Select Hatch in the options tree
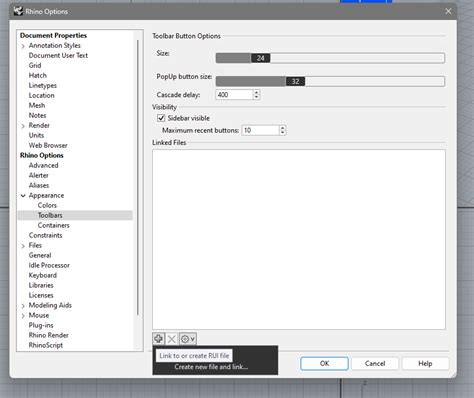This screenshot has height=398, width=474. (x=38, y=75)
